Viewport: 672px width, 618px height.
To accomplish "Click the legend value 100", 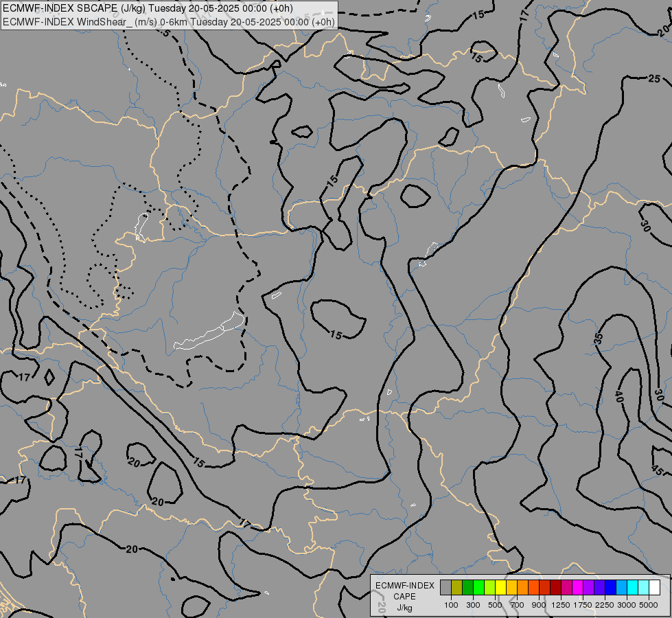I will point(451,605).
